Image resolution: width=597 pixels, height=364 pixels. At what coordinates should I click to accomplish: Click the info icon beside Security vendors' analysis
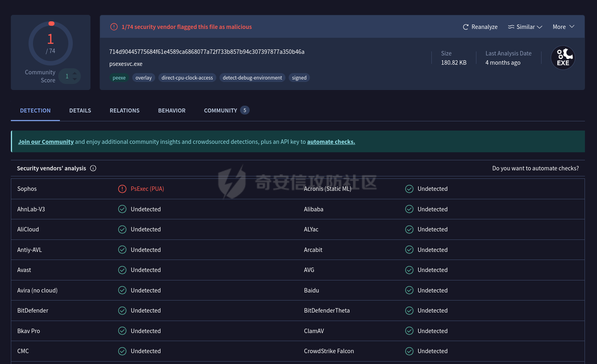(93, 168)
